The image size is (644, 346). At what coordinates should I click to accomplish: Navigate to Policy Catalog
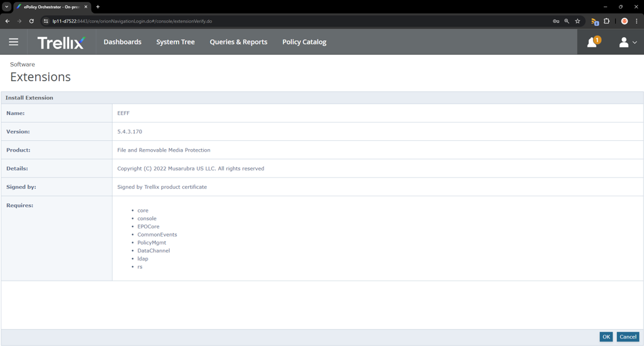point(304,42)
